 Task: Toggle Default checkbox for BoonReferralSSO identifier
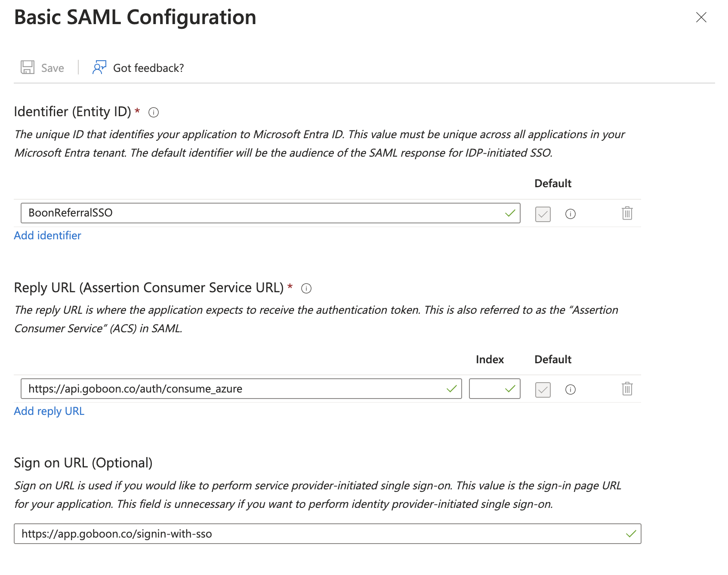[543, 214]
